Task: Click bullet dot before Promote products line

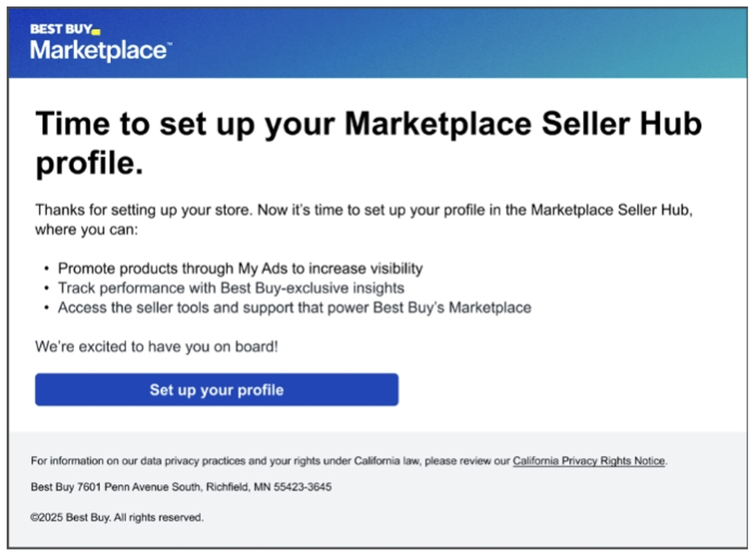Action: click(47, 269)
